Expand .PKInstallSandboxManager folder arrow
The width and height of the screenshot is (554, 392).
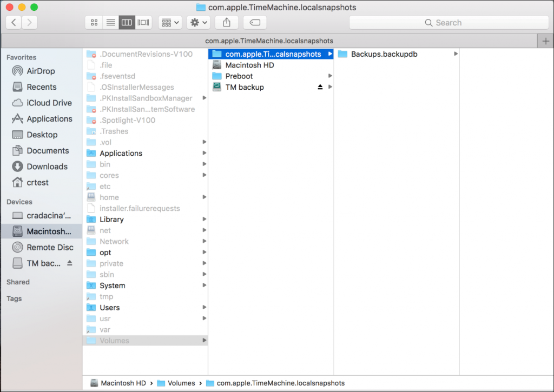[x=204, y=98]
